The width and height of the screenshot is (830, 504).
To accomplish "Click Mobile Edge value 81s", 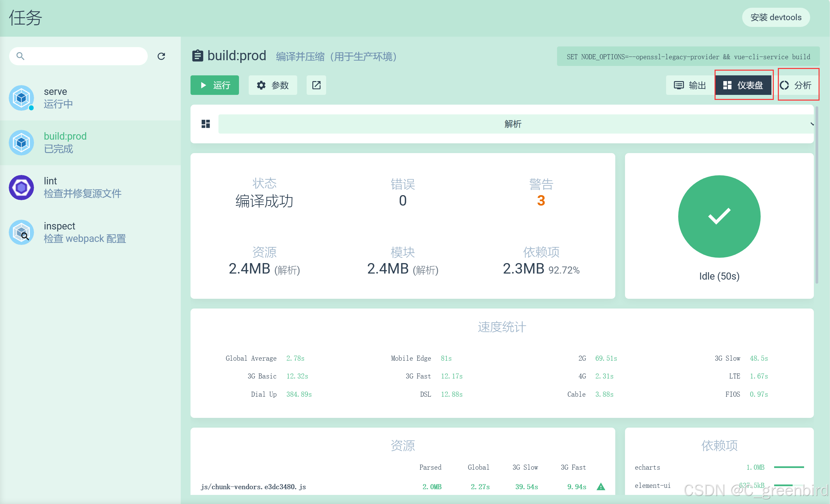I will tap(446, 358).
